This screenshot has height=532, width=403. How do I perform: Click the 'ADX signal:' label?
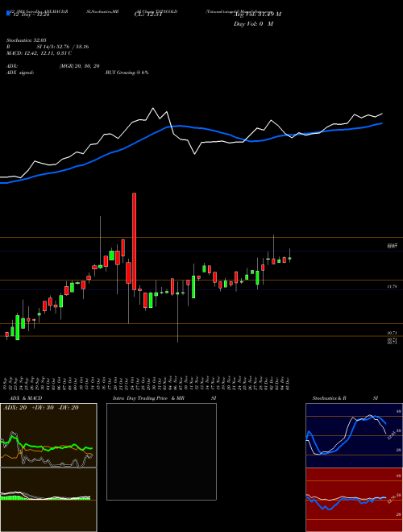click(x=20, y=73)
